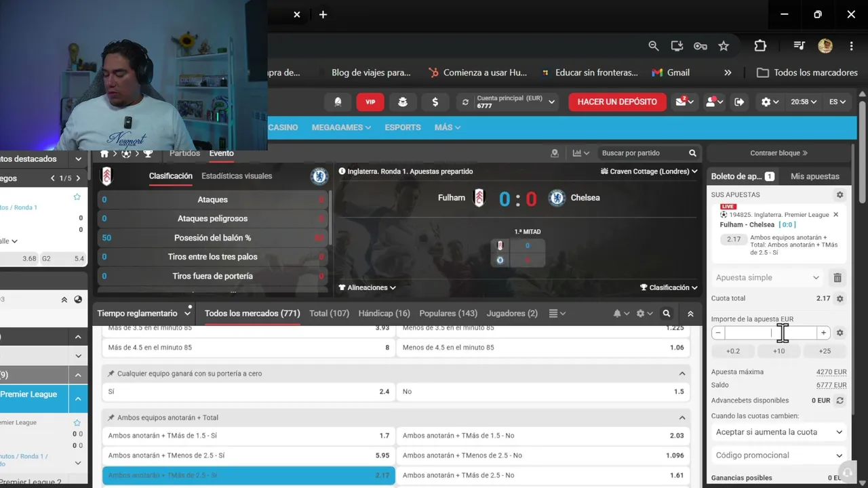
Task: Focus the Buscar por partido search box
Action: pyautogui.click(x=643, y=153)
